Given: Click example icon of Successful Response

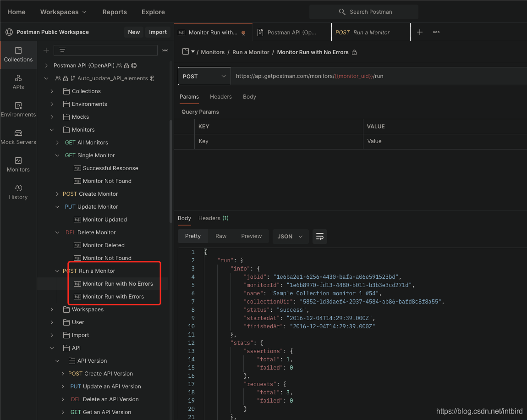Looking at the screenshot, I should pyautogui.click(x=77, y=168).
